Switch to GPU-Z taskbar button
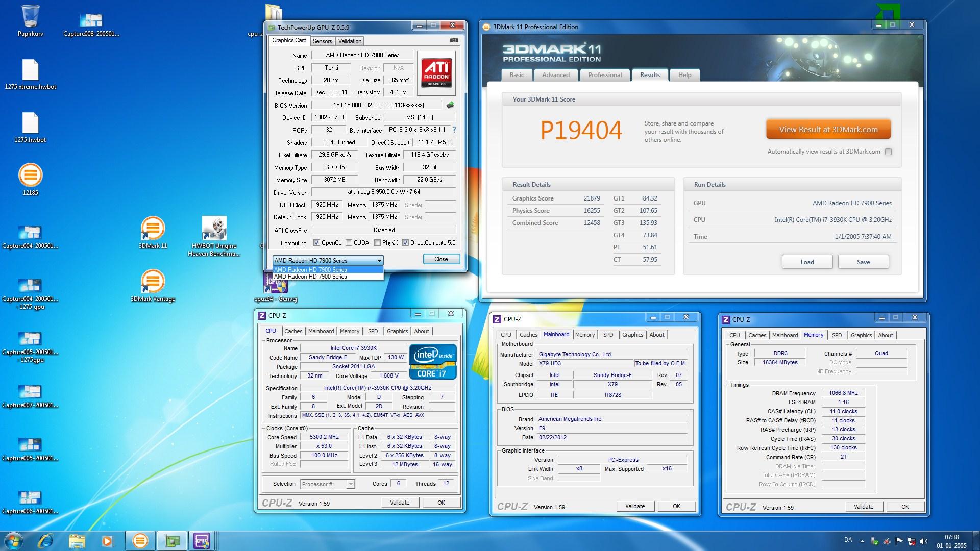The width and height of the screenshot is (980, 551). 171,540
